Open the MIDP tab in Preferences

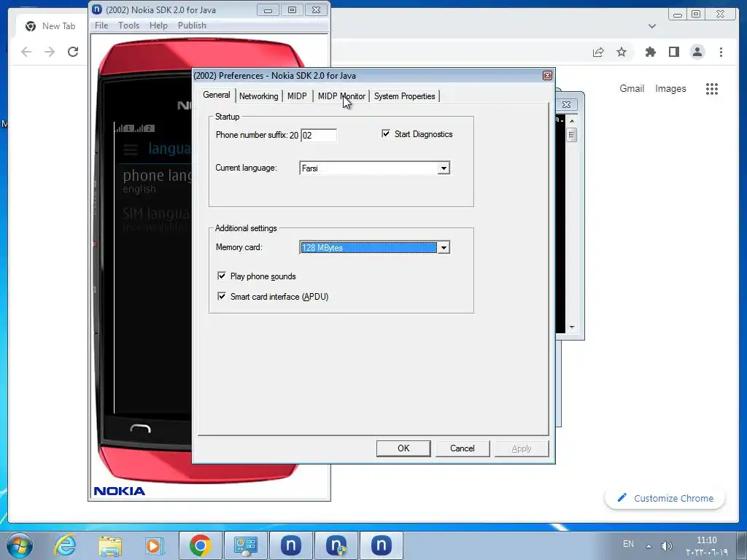(297, 96)
